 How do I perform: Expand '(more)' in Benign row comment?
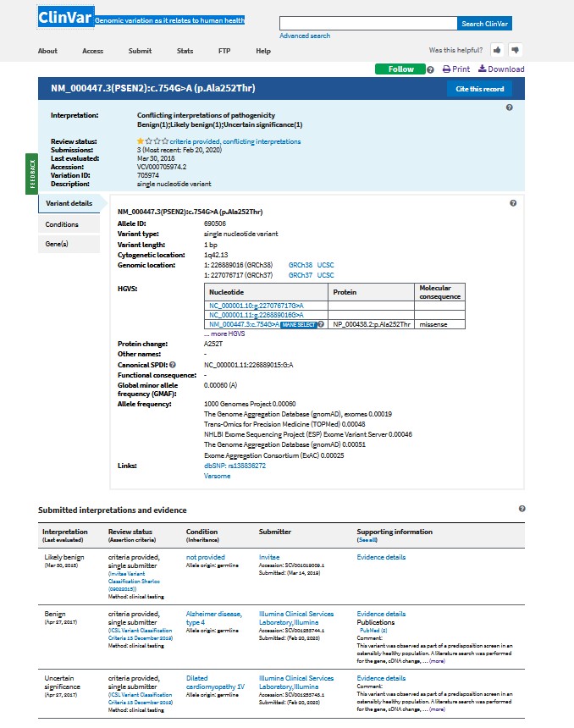click(x=437, y=660)
